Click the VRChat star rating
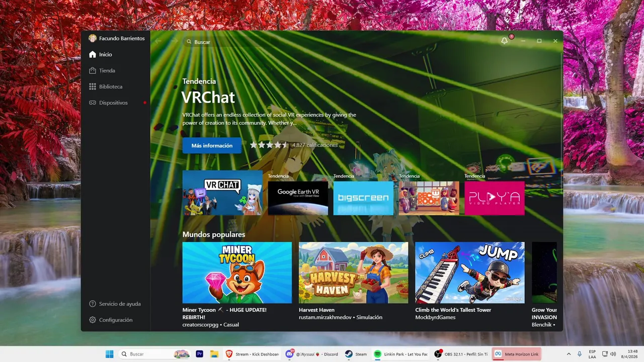644x362 pixels. [269, 145]
